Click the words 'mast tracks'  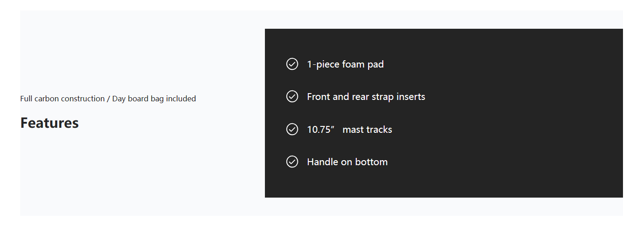point(367,130)
